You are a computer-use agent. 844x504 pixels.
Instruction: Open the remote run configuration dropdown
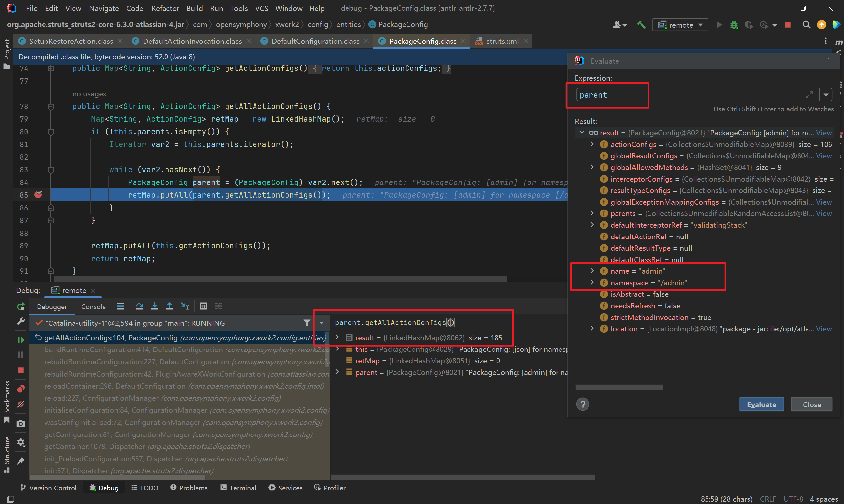[x=680, y=25]
